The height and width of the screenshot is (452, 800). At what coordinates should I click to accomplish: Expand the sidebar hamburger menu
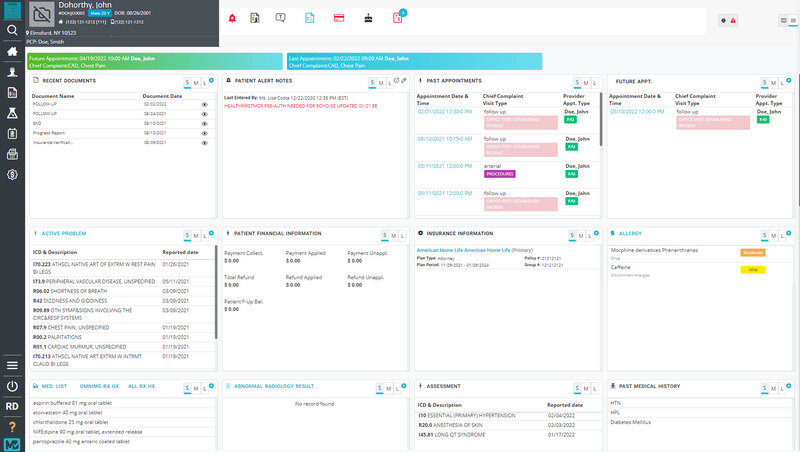[x=12, y=365]
